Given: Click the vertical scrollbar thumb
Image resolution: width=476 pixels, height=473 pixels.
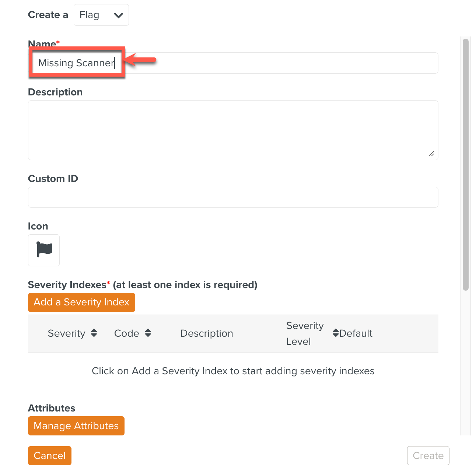Looking at the screenshot, I should (x=466, y=164).
